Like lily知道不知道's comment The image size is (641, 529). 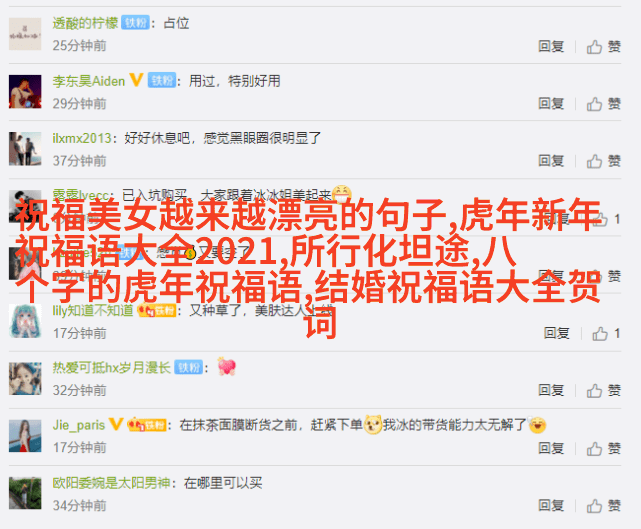tap(606, 334)
